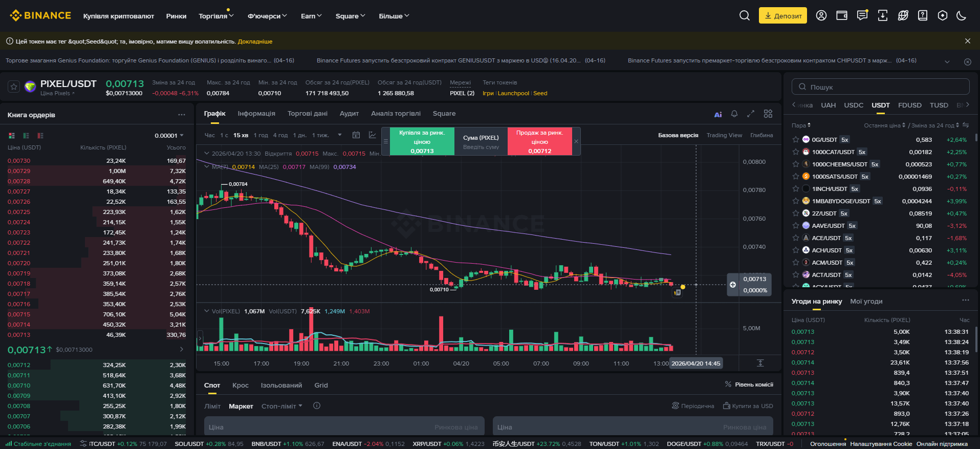The image size is (980, 449).
Task: Star the AAVE/USDT pair
Action: (x=796, y=225)
